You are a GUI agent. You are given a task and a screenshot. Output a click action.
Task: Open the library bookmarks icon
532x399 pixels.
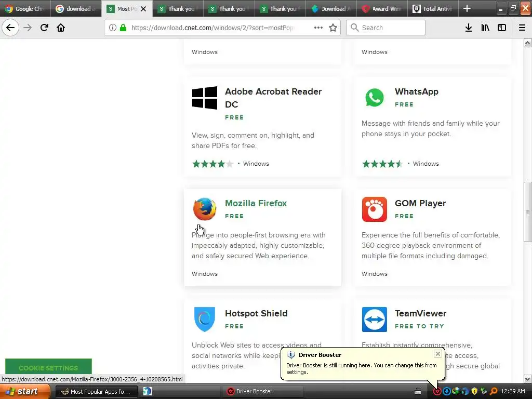485,28
